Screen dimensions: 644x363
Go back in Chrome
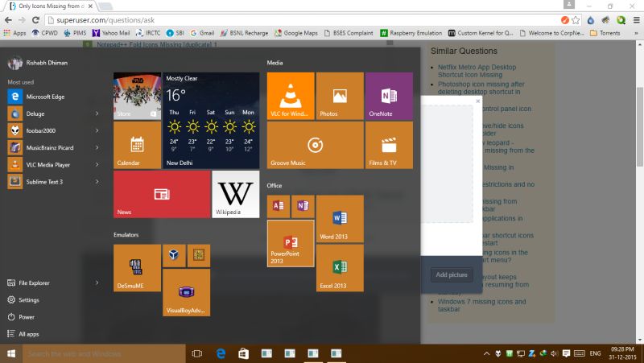point(8,20)
